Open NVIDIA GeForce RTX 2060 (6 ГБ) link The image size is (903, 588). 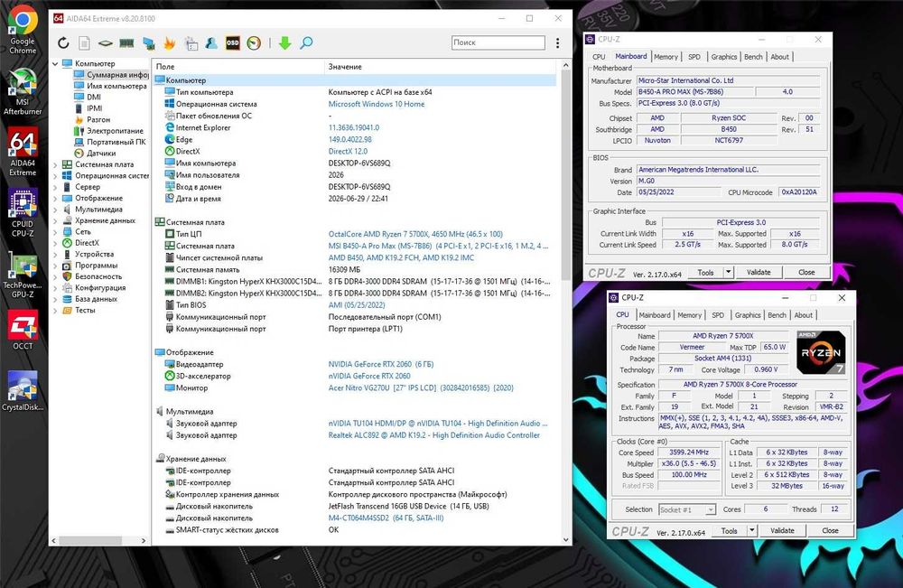point(381,365)
